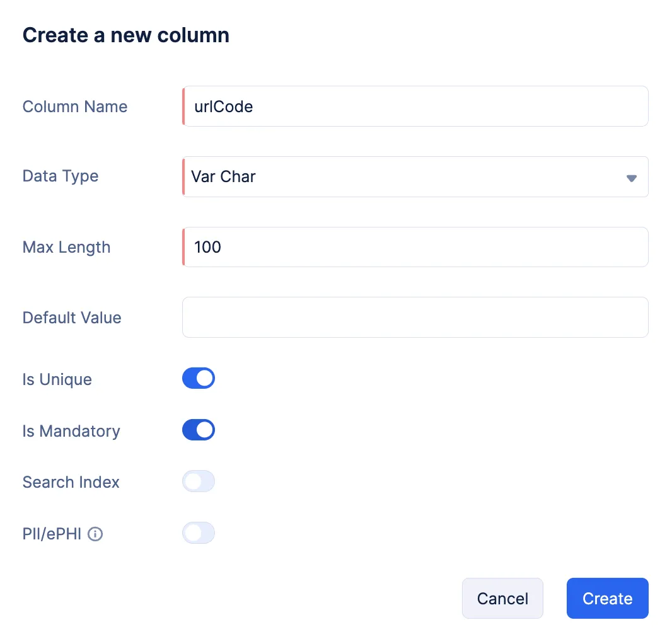Click Cancel to dismiss the dialog

click(x=502, y=599)
